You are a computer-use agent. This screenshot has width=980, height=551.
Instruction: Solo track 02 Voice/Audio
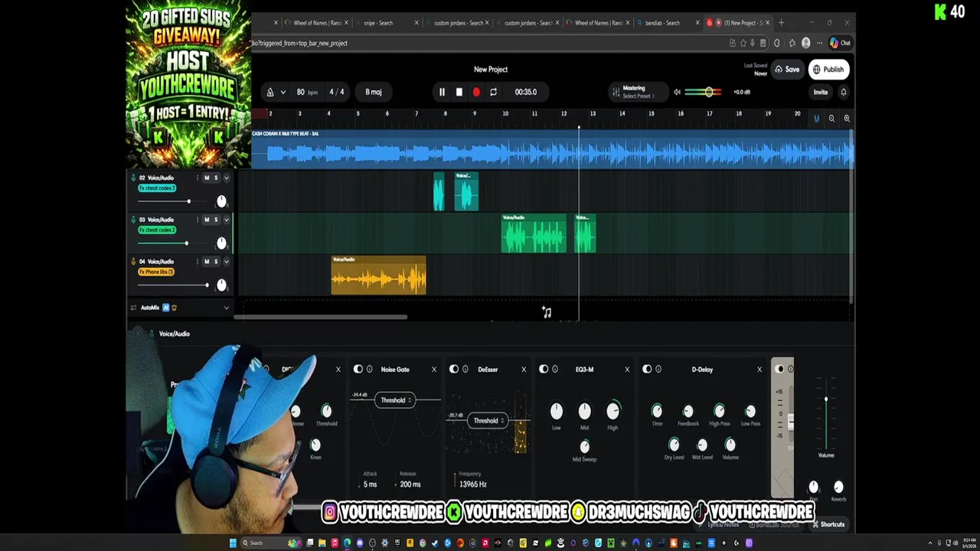215,178
